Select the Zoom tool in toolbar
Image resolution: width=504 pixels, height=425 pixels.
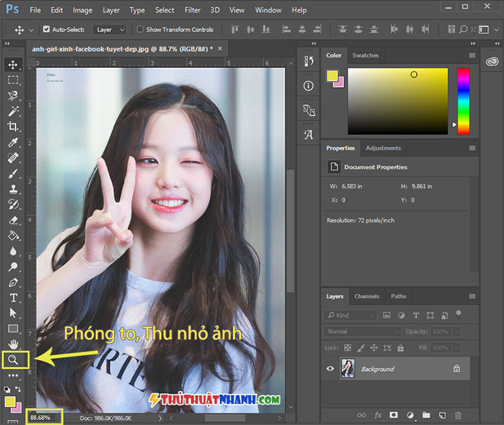[13, 360]
